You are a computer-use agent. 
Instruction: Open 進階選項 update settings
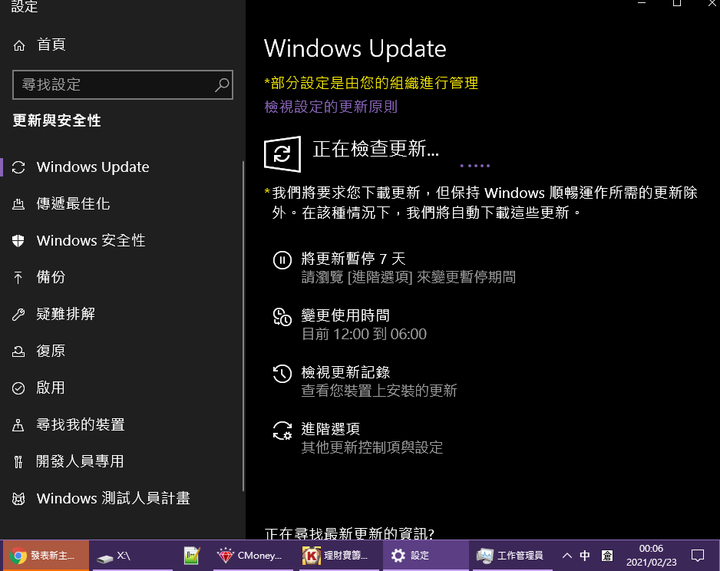click(331, 429)
